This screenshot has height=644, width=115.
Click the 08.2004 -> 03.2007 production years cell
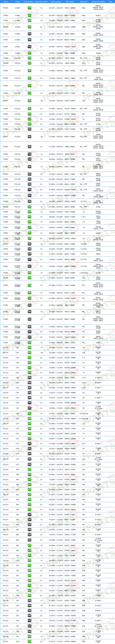click(x=56, y=217)
